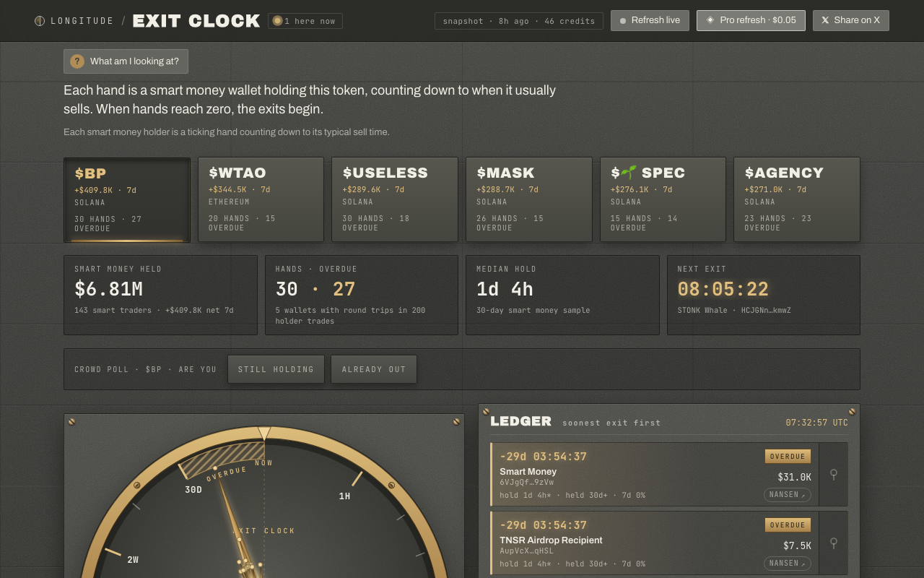Click the OVERDUE badge on TNSR Airdrop row
This screenshot has height=578, width=924.
[788, 525]
